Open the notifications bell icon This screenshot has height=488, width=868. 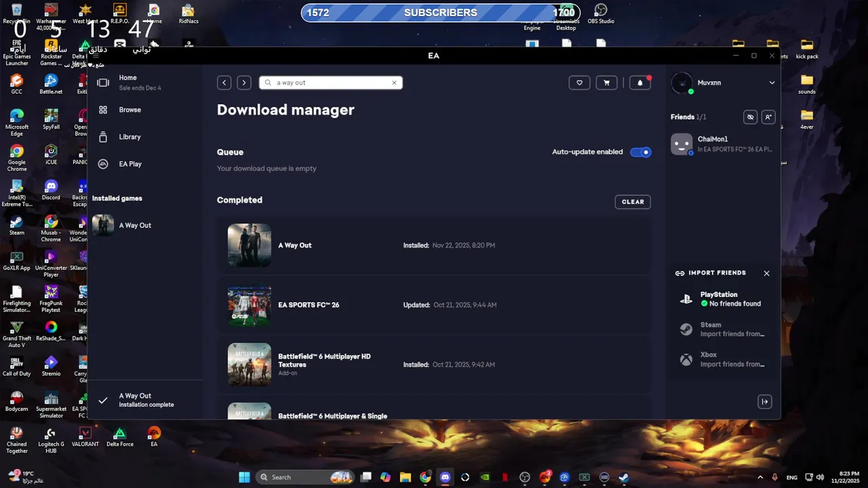coord(640,83)
